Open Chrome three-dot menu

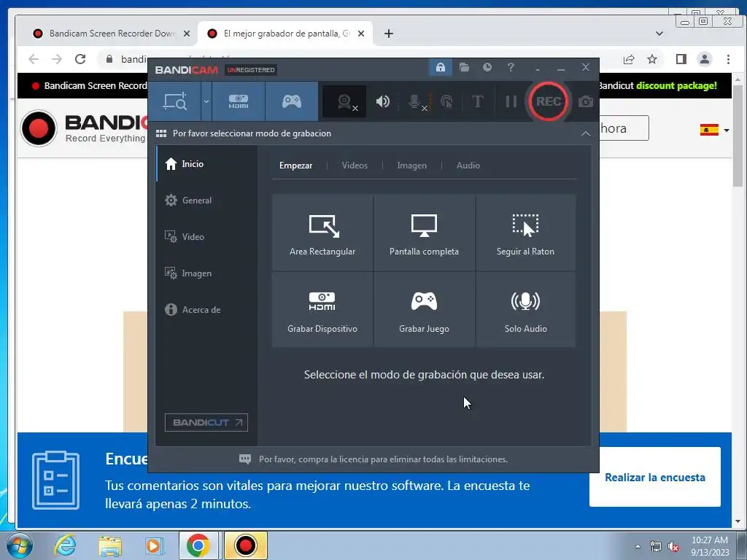click(728, 59)
